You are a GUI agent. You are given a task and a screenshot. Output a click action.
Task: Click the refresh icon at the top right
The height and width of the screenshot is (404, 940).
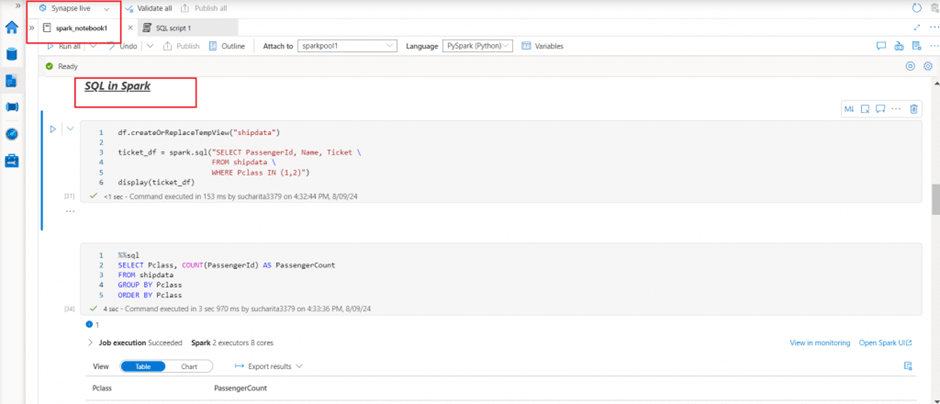click(x=917, y=8)
